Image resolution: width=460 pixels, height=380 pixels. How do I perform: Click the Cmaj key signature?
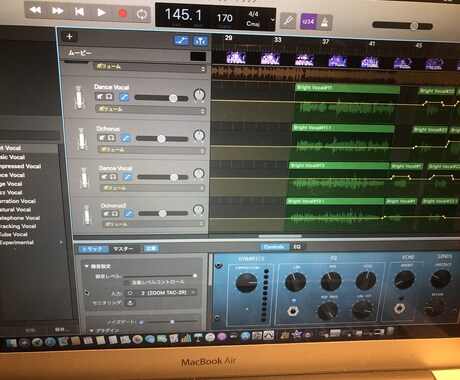click(253, 24)
